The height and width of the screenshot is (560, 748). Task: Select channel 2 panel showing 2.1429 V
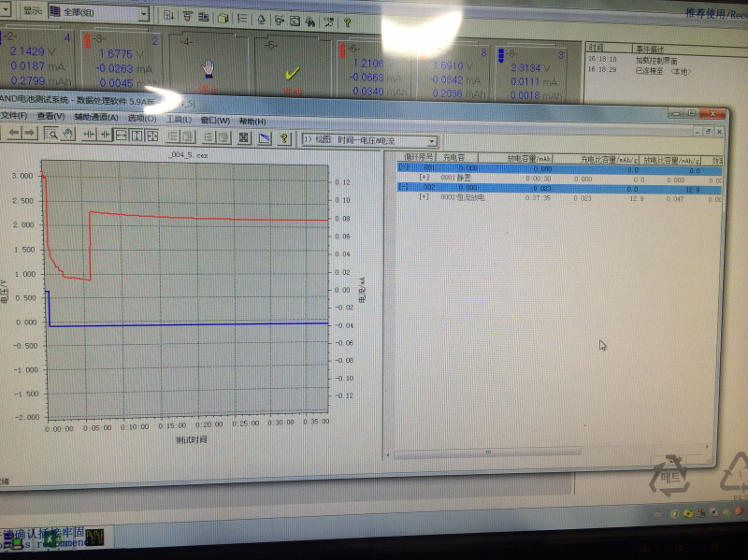(x=37, y=59)
